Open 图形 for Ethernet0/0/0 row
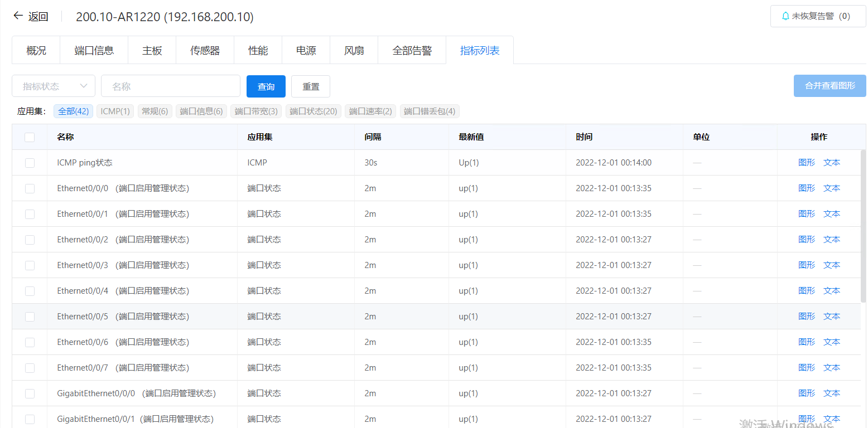The height and width of the screenshot is (428, 868). (807, 188)
